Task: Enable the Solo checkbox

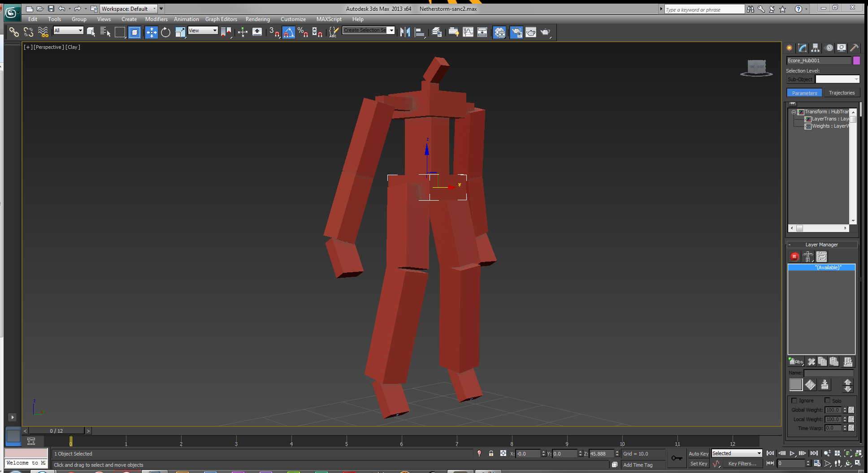Action: coord(828,400)
